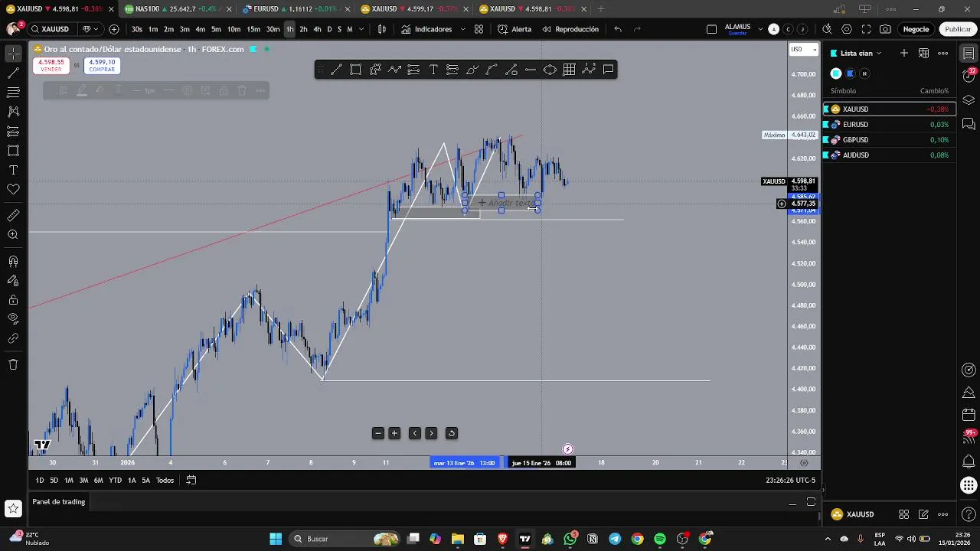Add symbol to watchlist plus icon
The height and width of the screenshot is (551, 980).
click(x=904, y=53)
